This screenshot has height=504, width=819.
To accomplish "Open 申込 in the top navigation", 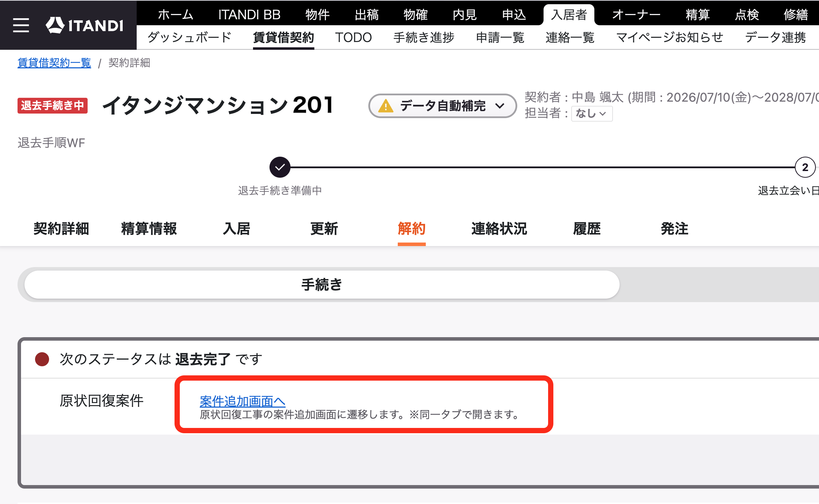I will pos(514,15).
